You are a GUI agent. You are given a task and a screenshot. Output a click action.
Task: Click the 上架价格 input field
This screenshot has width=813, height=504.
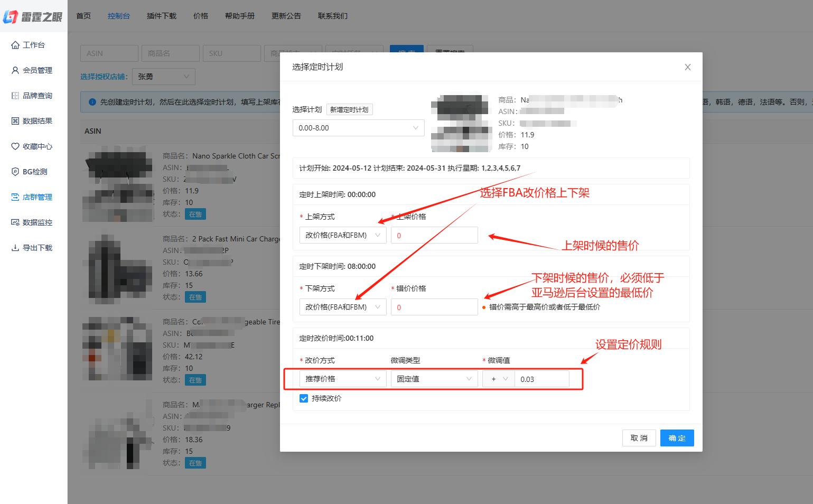pos(434,235)
